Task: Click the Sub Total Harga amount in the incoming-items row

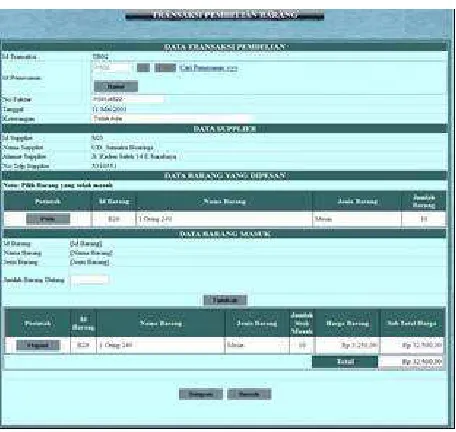Action: [x=422, y=345]
